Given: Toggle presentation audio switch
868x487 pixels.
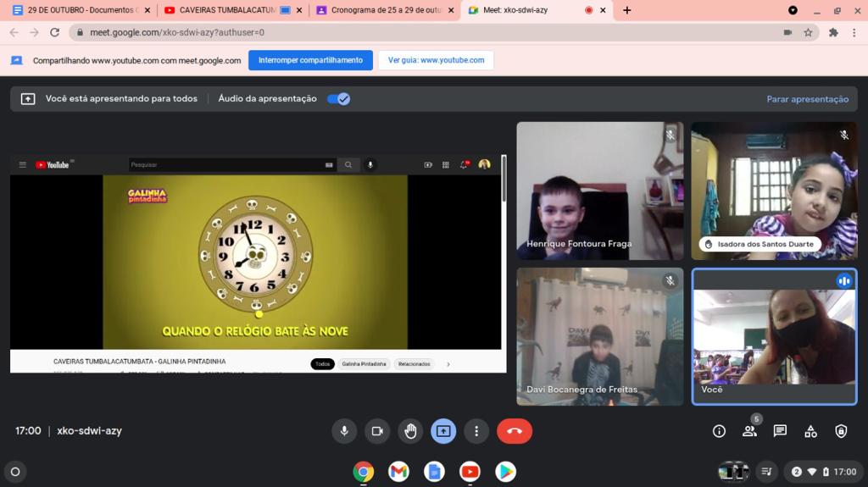Looking at the screenshot, I should [x=339, y=99].
